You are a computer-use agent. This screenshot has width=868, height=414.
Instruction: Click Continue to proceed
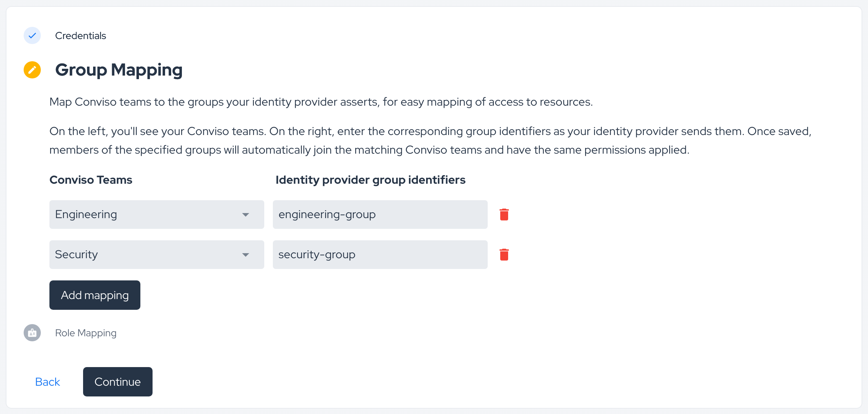click(118, 382)
